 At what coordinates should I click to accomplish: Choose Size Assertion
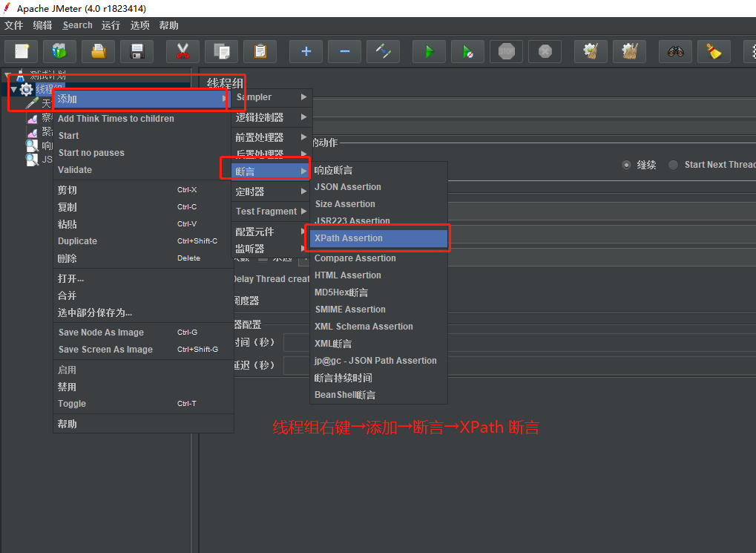[x=378, y=204]
